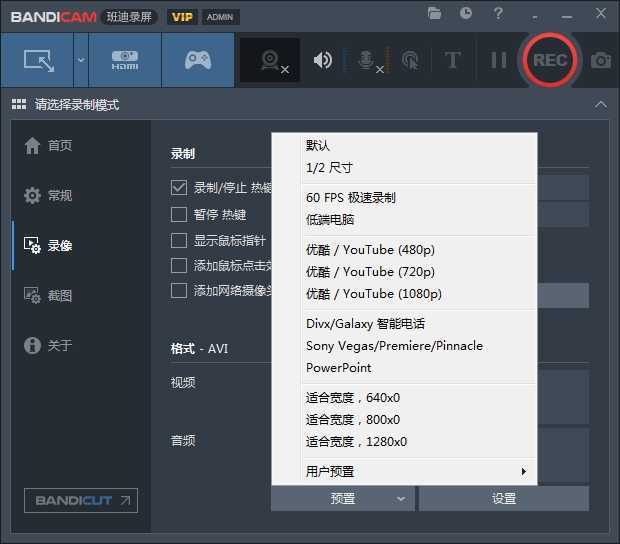Open scheduled recording clock icon
Viewport: 620px width, 544px height.
click(466, 13)
